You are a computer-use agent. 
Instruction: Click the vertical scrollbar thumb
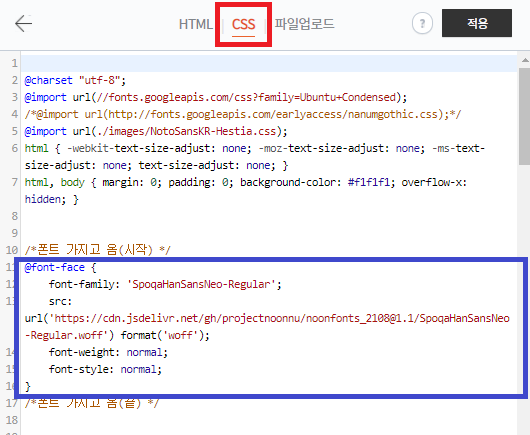[x=524, y=116]
